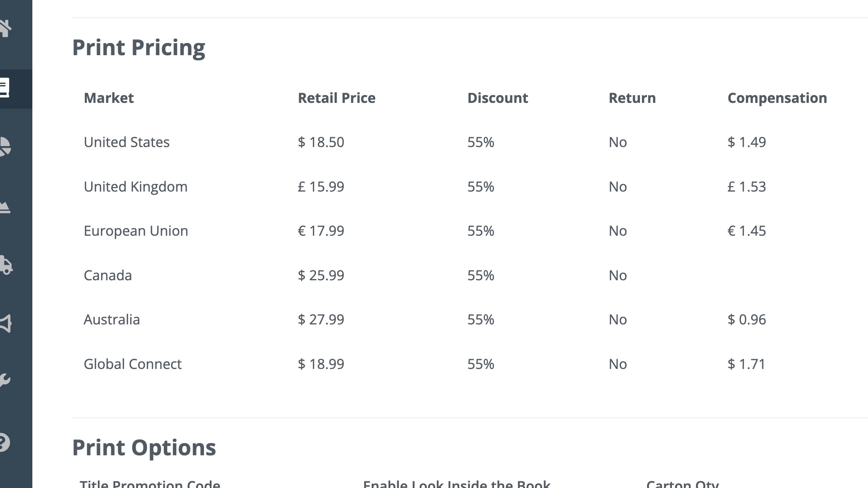Click the Print Options section heading
This screenshot has width=868, height=488.
pos(144,448)
